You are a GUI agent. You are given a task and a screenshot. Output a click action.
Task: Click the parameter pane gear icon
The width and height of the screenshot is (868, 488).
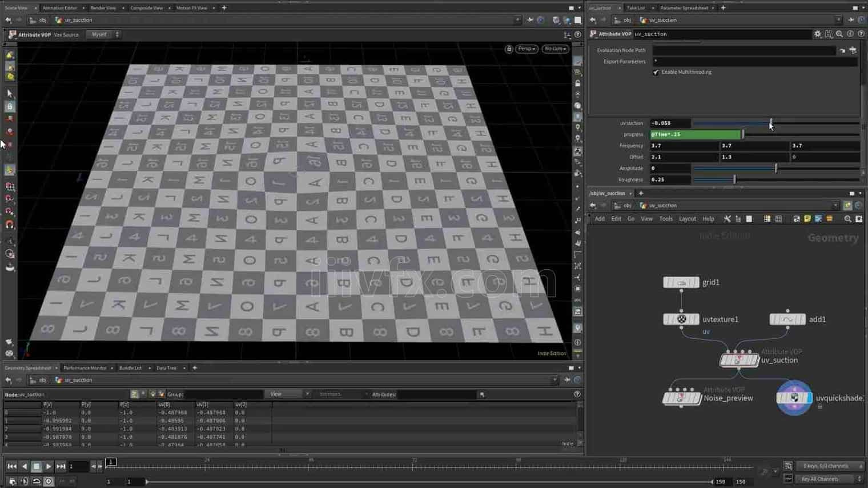(x=818, y=34)
